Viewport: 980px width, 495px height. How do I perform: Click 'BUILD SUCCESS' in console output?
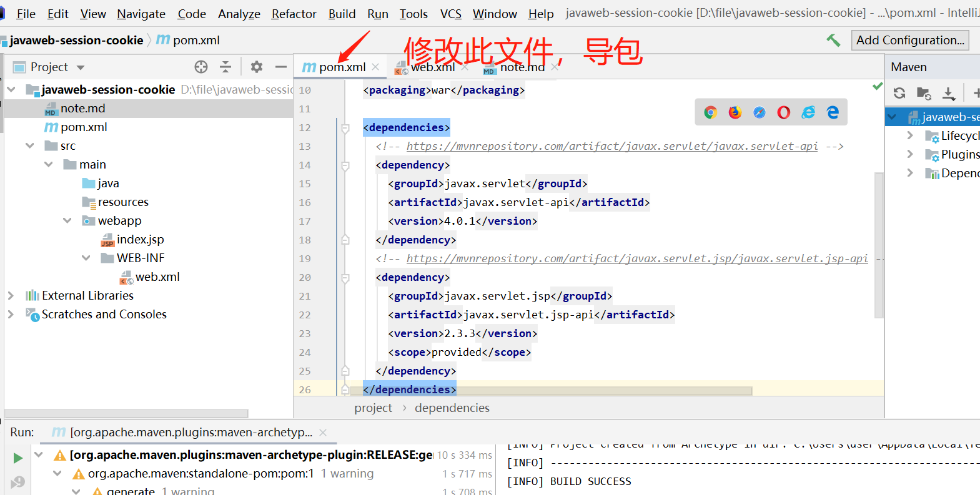pos(590,481)
